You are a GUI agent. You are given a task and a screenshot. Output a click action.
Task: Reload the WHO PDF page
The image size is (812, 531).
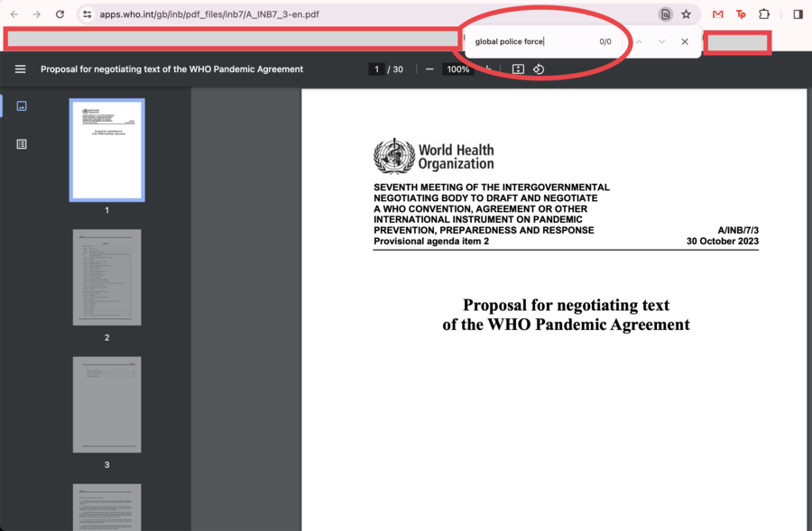click(x=60, y=14)
